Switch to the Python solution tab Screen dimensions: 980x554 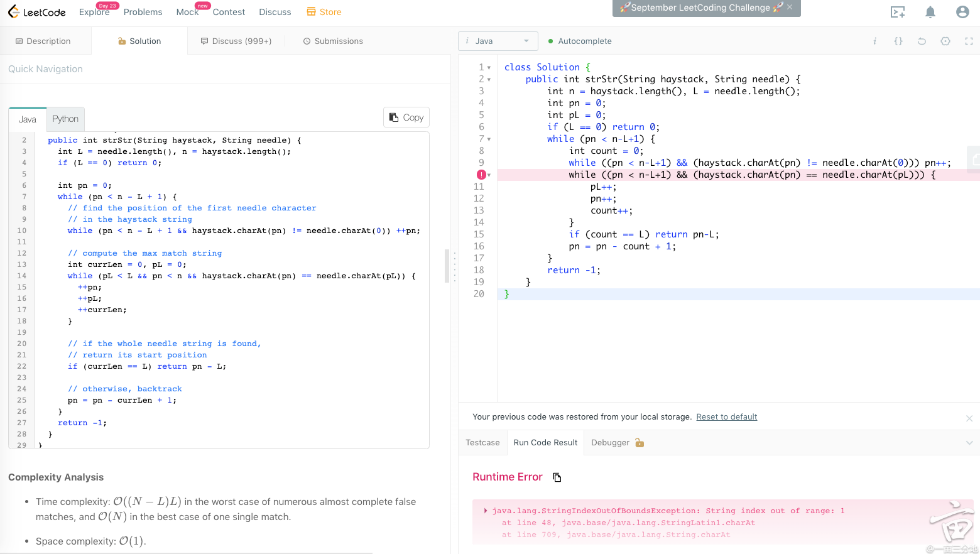[x=65, y=119]
